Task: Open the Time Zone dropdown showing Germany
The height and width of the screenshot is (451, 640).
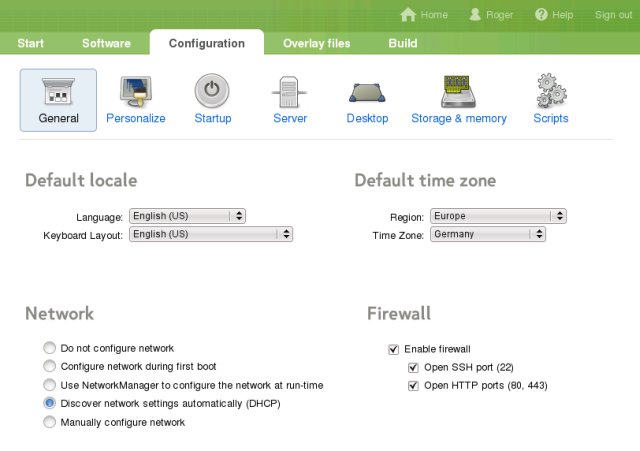Action: (488, 234)
